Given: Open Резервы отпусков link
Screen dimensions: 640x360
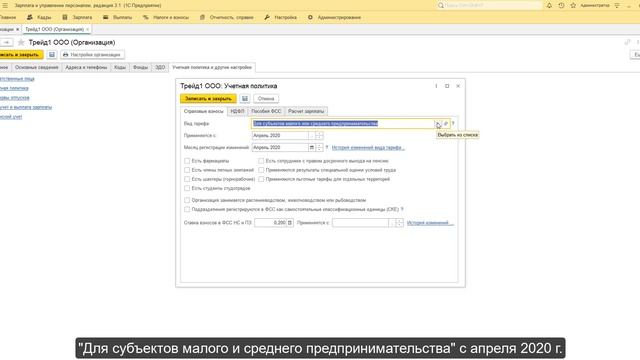Looking at the screenshot, I should click(x=15, y=98).
